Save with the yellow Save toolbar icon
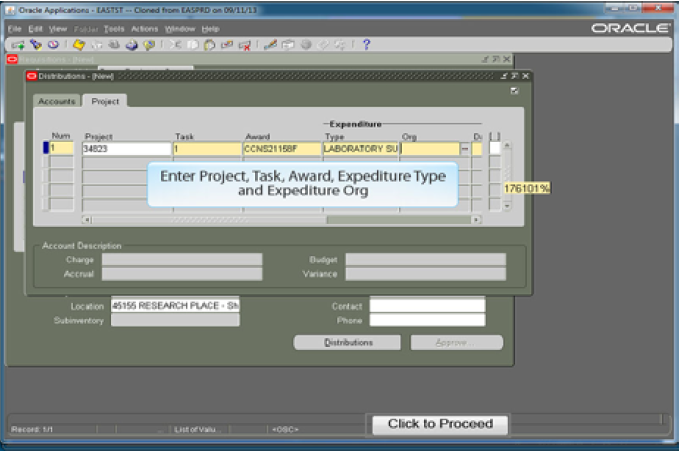This screenshot has height=455, width=683. point(79,45)
